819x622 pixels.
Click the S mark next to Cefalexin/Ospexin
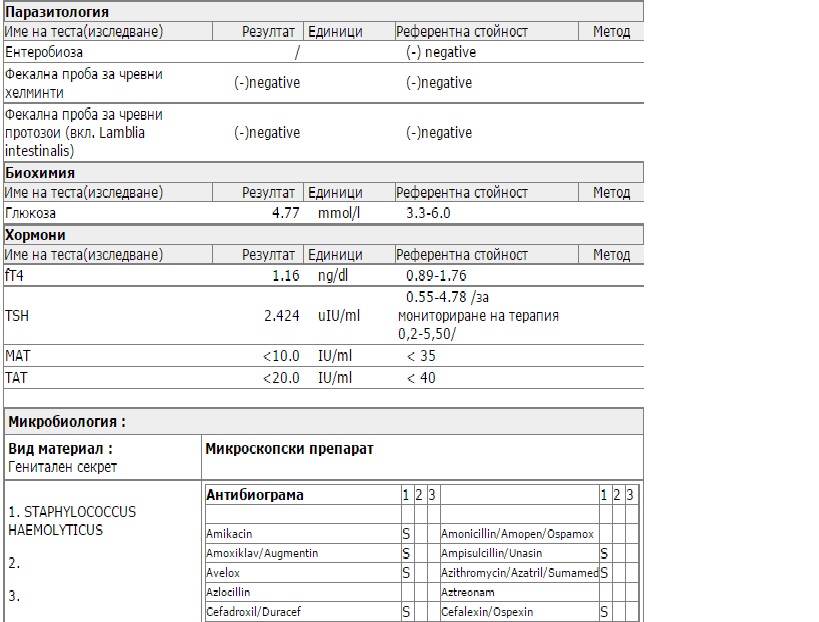[x=604, y=612]
